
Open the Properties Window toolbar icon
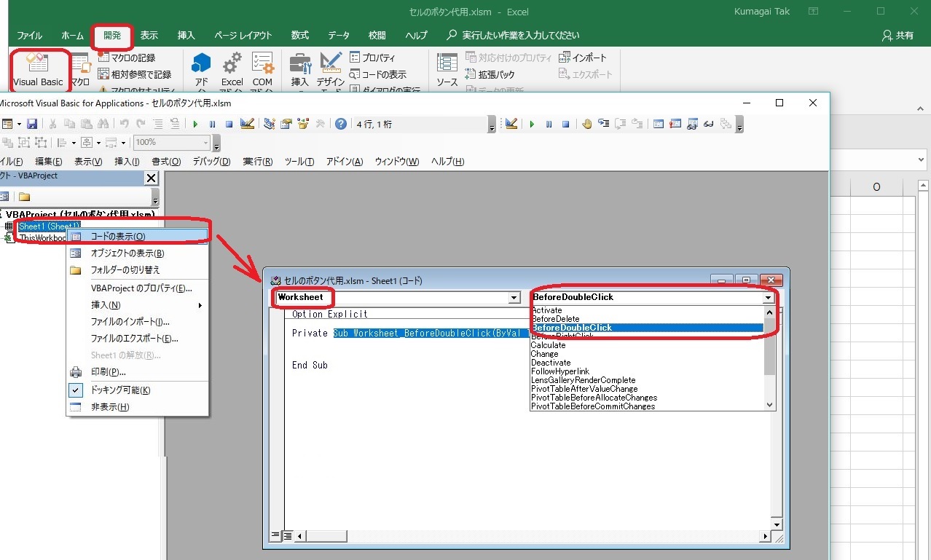coord(286,124)
